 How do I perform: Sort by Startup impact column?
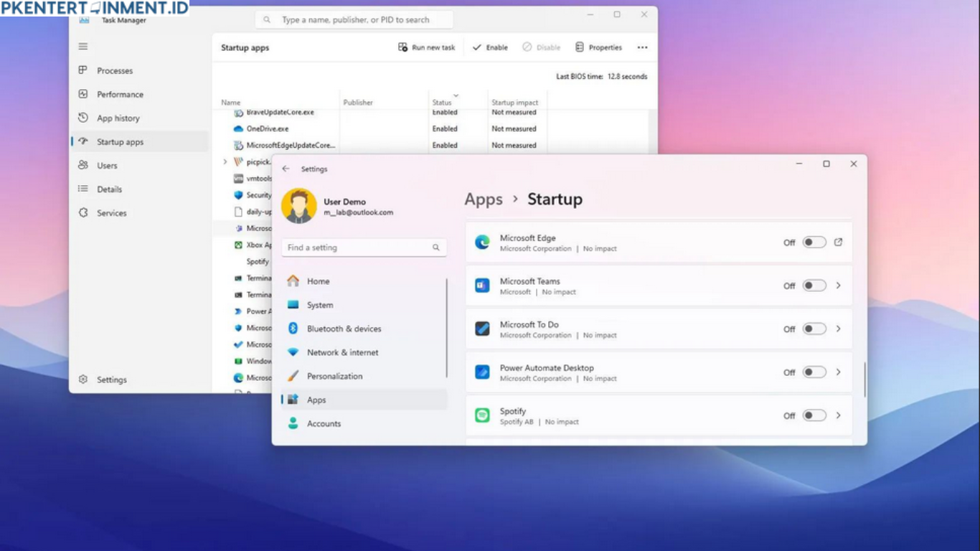pyautogui.click(x=517, y=102)
